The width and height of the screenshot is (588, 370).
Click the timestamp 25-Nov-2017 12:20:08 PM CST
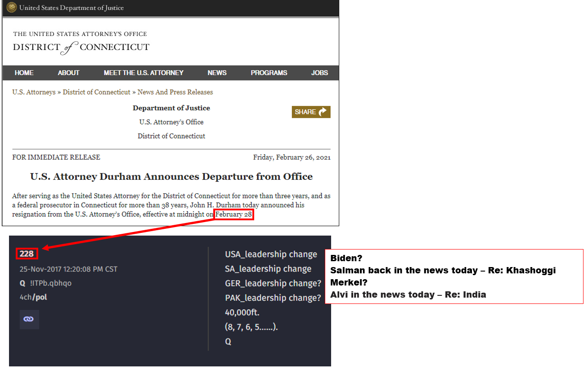[68, 269]
